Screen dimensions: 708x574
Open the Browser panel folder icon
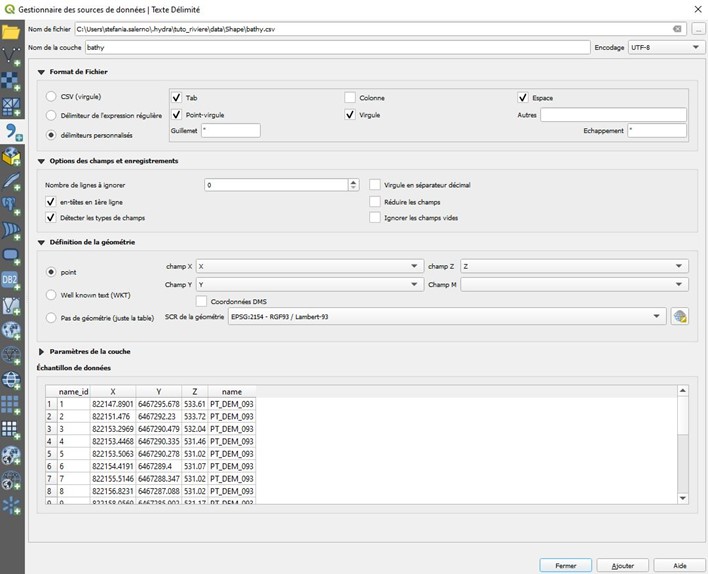coord(11,32)
